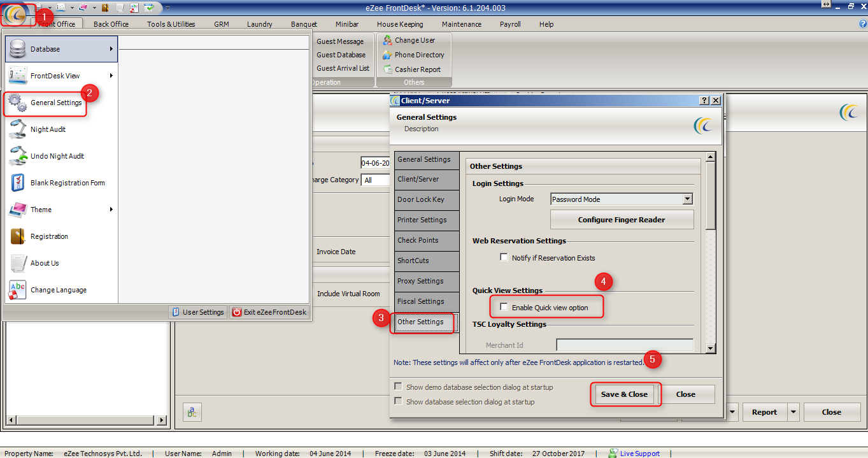Enable Quick view option checkbox
The height and width of the screenshot is (458, 868).
pyautogui.click(x=504, y=308)
